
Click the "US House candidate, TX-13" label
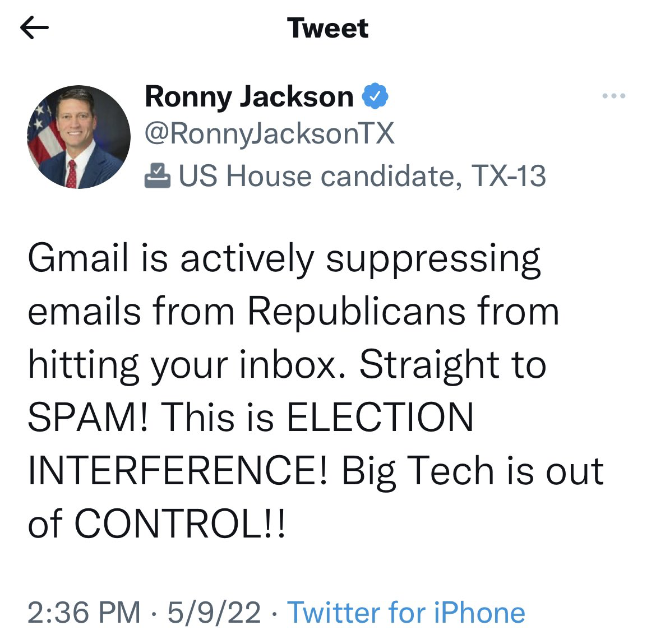[362, 176]
